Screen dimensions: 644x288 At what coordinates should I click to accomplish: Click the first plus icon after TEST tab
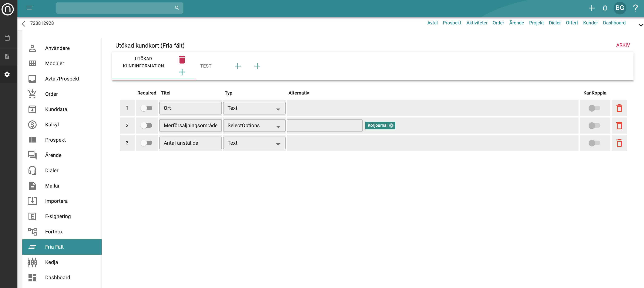238,66
